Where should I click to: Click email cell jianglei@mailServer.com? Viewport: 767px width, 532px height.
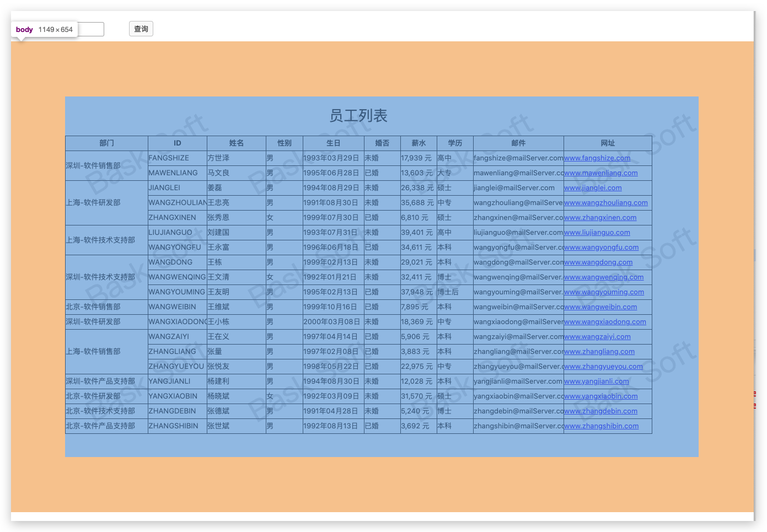518,188
